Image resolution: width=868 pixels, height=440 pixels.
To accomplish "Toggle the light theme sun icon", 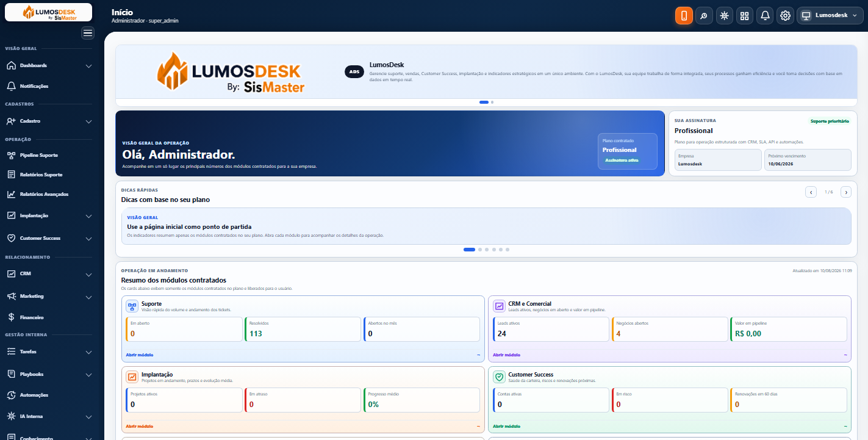I will tap(724, 16).
